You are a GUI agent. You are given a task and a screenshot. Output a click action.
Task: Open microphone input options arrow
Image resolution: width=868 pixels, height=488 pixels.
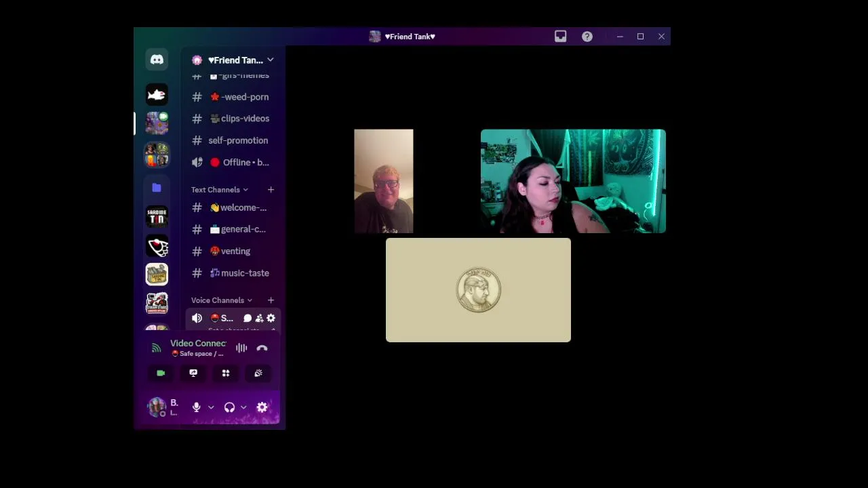(x=211, y=407)
